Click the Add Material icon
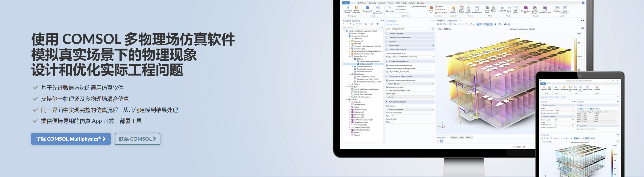Image resolution: width=644 pixels, height=177 pixels. tap(453, 10)
